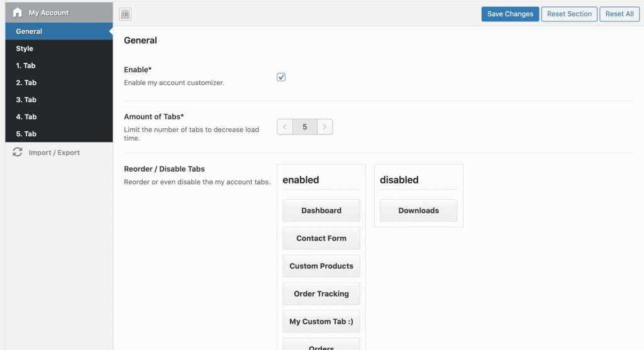Open the 1. Tab section
This screenshot has height=350, width=644.
[58, 65]
